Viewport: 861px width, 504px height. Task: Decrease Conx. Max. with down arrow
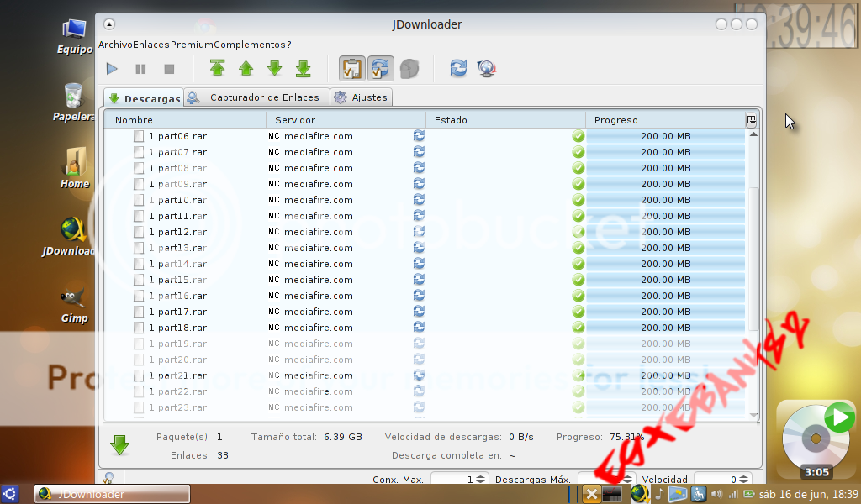coord(480,482)
